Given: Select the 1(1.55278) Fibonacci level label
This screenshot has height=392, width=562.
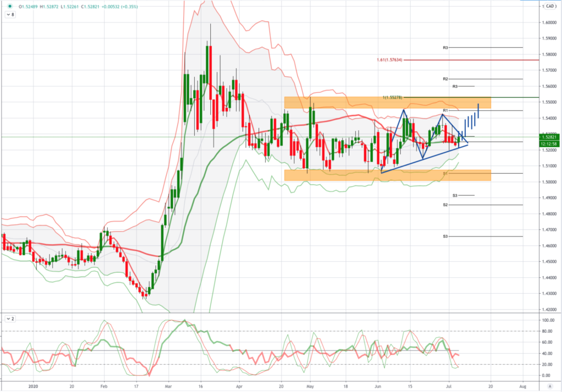Looking at the screenshot, I should (x=392, y=97).
